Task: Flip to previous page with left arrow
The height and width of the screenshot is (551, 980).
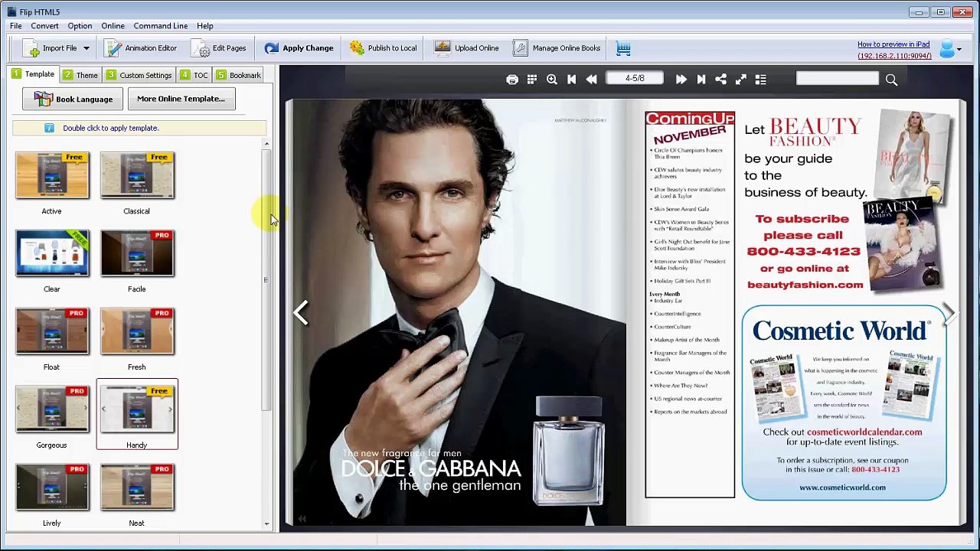Action: 301,312
